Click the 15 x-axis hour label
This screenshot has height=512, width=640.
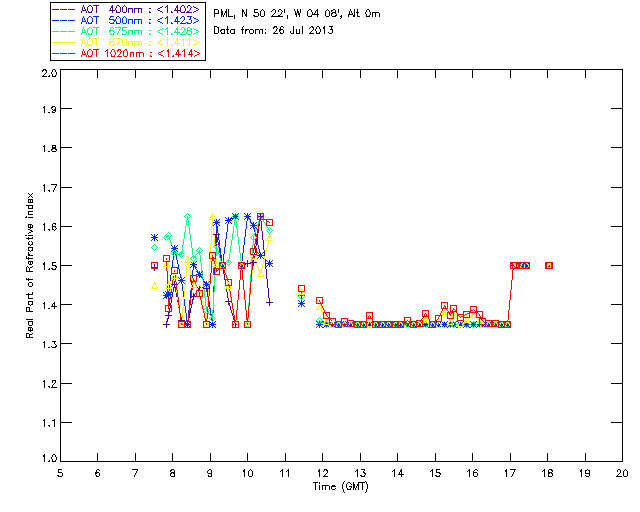[435, 473]
